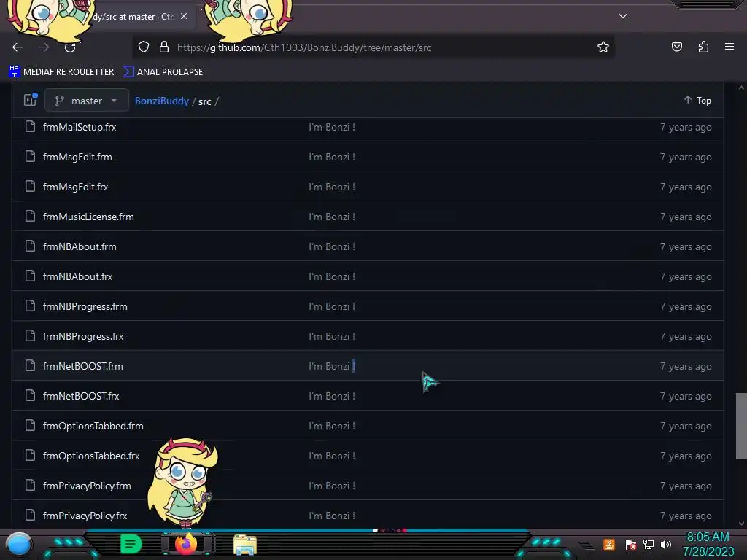
Task: Open frmMusicLicense.frm file
Action: [x=88, y=217]
